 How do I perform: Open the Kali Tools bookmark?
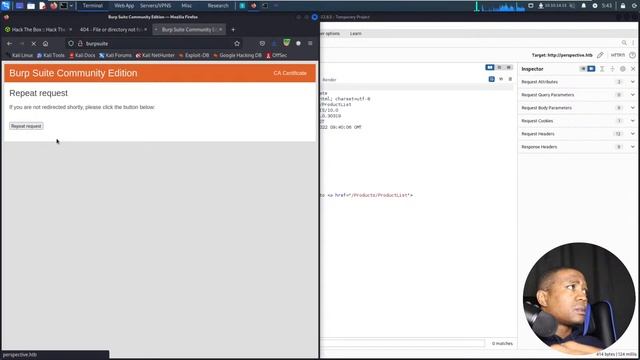click(x=51, y=55)
